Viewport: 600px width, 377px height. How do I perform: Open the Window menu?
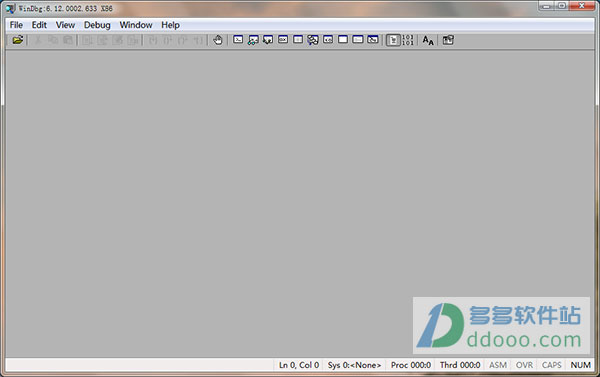[x=136, y=25]
